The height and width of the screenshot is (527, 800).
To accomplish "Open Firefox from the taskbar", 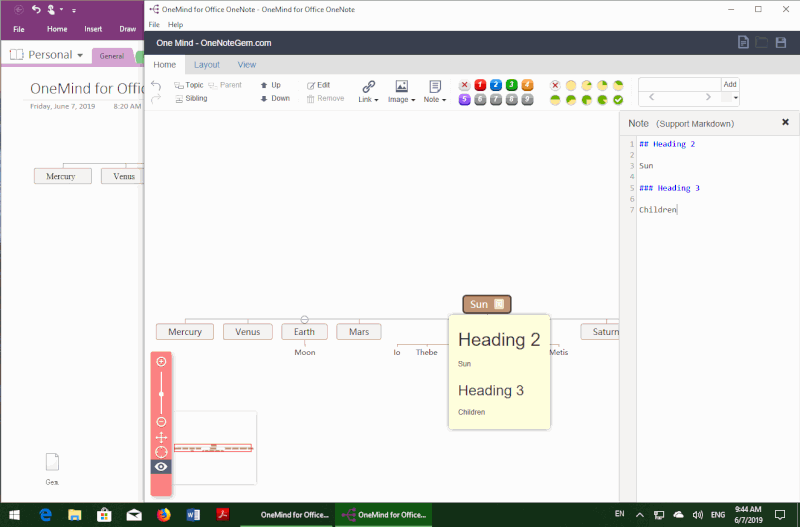I will point(164,515).
